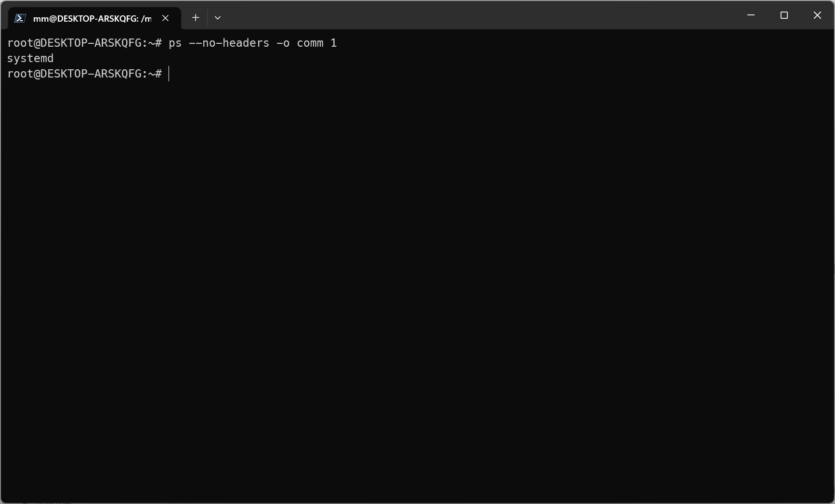
Task: Click the minimize icon in the title bar
Action: click(751, 15)
